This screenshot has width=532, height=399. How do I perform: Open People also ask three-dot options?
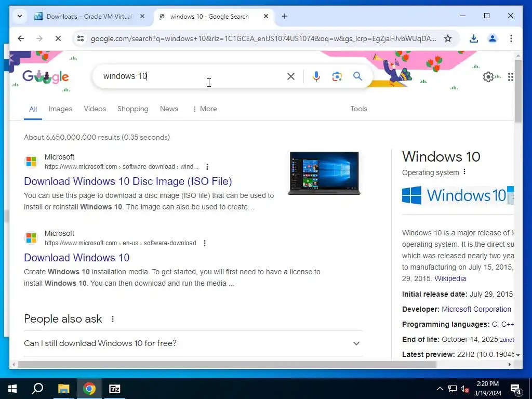[x=113, y=320]
